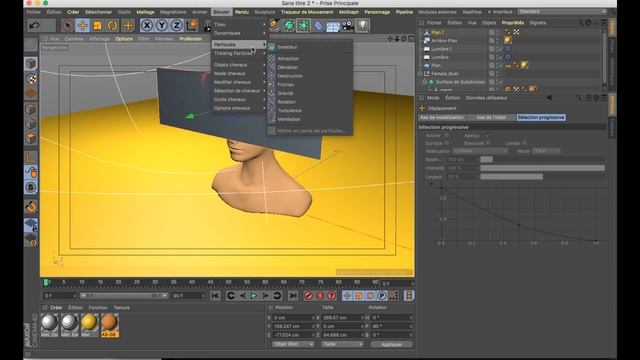Image resolution: width=640 pixels, height=360 pixels.
Task: Click the green array generator icon
Action: [303, 26]
